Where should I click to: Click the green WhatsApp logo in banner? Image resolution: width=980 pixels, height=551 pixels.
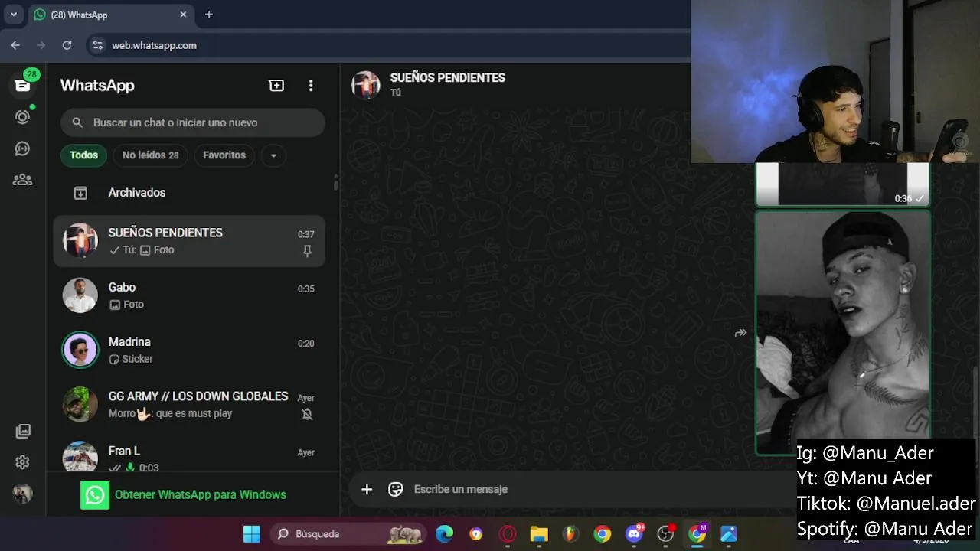[x=95, y=495]
